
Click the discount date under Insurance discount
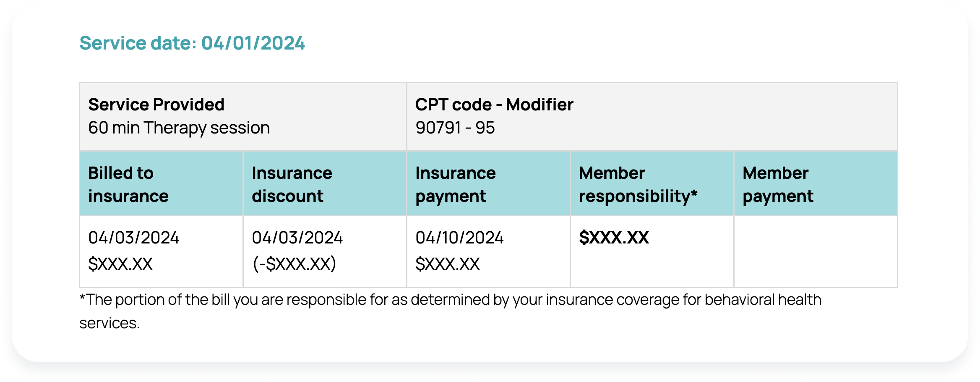297,238
